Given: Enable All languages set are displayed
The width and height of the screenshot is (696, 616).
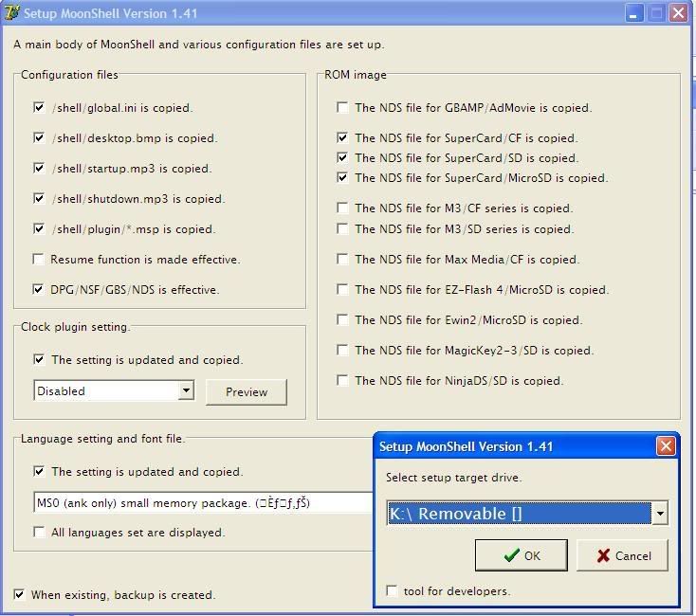Looking at the screenshot, I should pyautogui.click(x=39, y=532).
